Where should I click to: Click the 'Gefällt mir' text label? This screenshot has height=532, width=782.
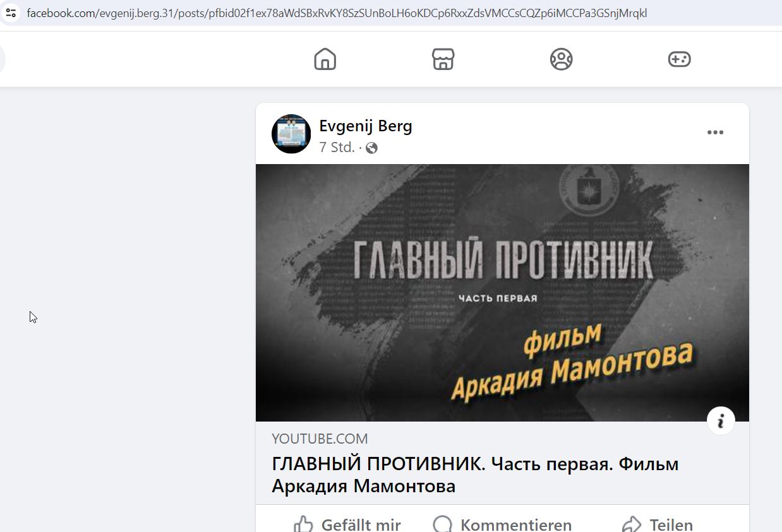pyautogui.click(x=361, y=524)
